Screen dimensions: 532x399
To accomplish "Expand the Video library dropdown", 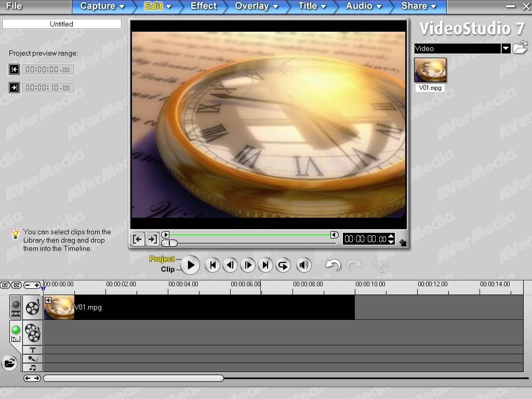I will click(x=506, y=48).
